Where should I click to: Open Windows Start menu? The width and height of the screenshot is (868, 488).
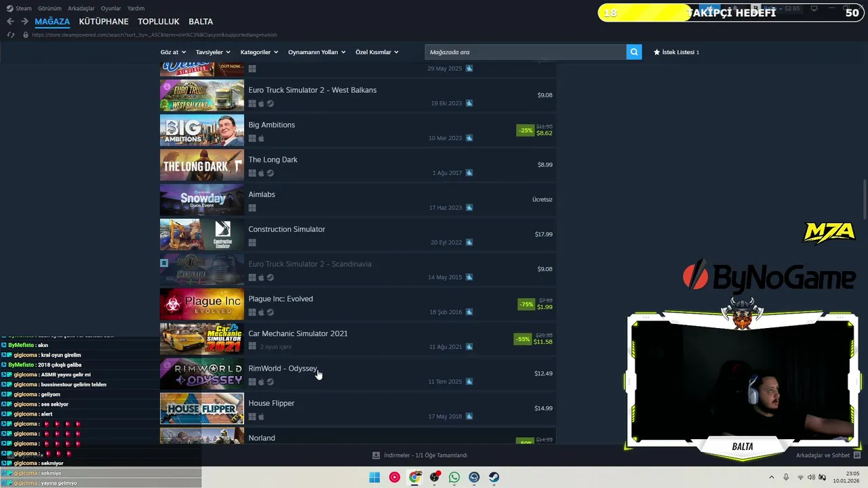pyautogui.click(x=374, y=477)
